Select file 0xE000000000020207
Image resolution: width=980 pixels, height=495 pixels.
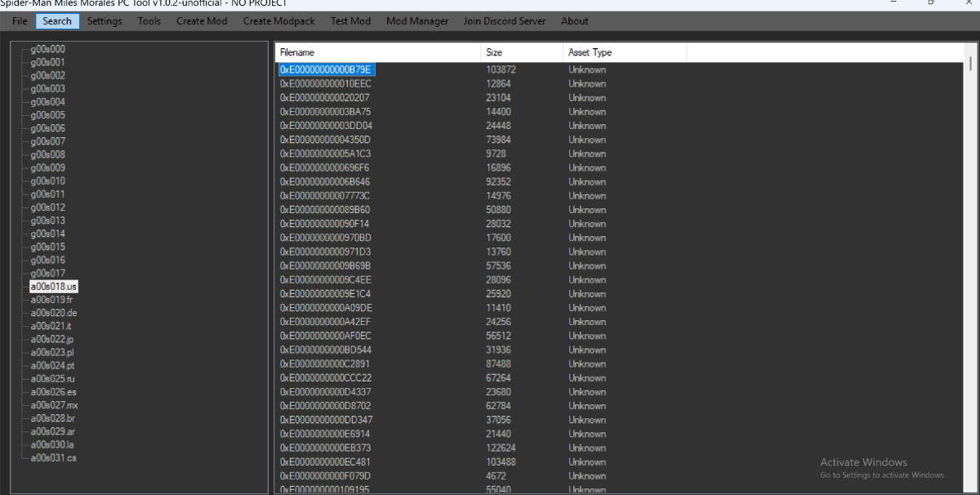(x=324, y=98)
